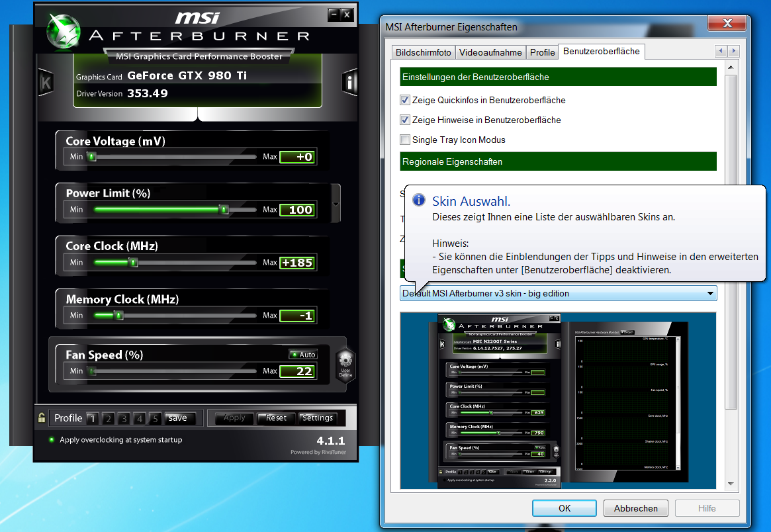Screen dimensions: 771x532
Task: Click the skin preview thumbnail
Action: click(x=558, y=401)
